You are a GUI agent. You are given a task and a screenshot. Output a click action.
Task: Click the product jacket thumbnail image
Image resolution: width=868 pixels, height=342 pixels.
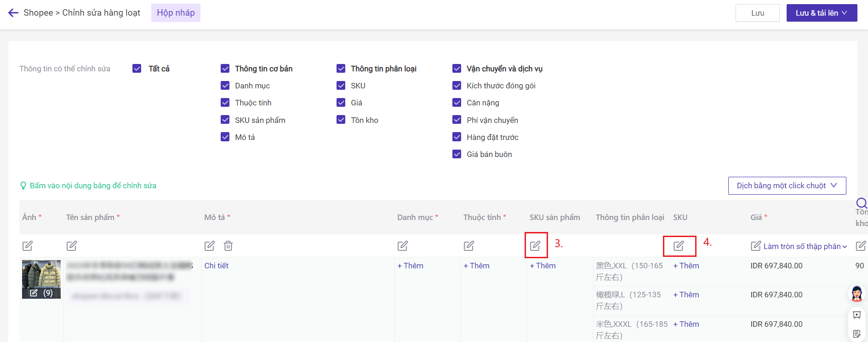tap(41, 274)
